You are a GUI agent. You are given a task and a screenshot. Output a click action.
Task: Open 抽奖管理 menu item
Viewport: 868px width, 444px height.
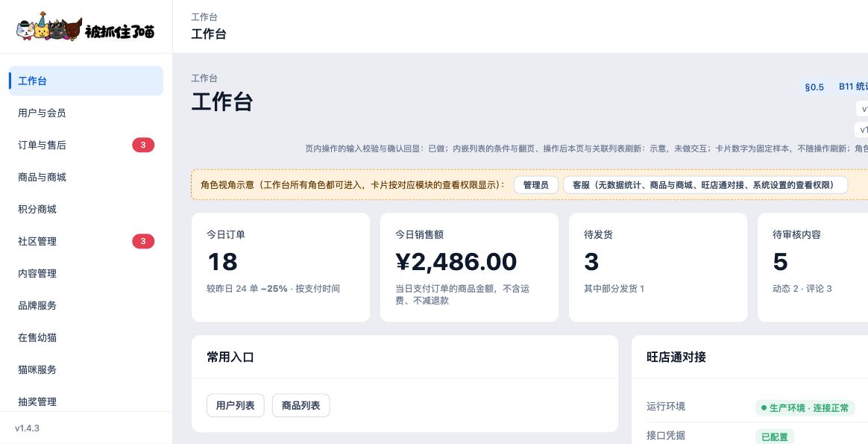click(86, 402)
